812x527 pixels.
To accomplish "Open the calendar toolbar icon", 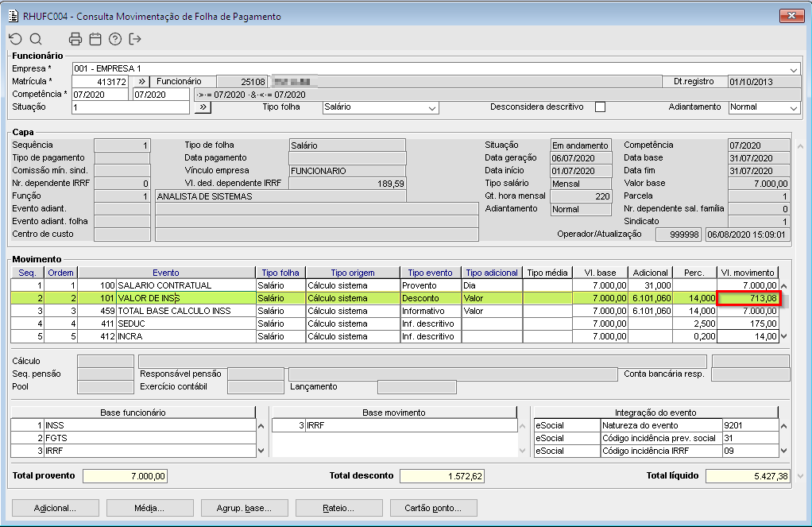I will click(x=95, y=39).
